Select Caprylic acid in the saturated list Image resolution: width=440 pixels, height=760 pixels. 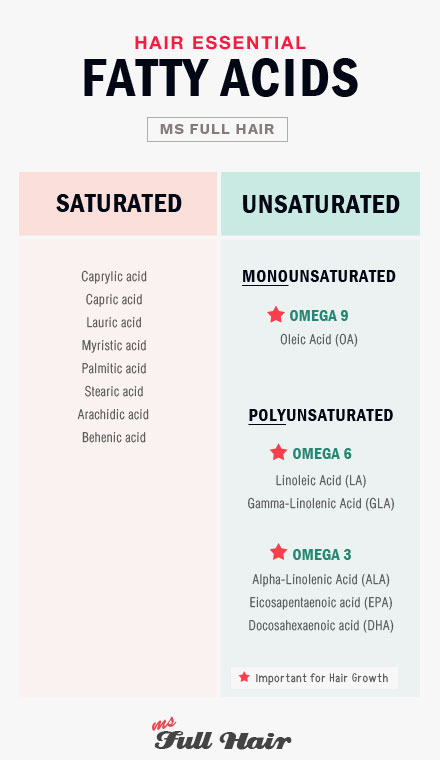pos(114,277)
